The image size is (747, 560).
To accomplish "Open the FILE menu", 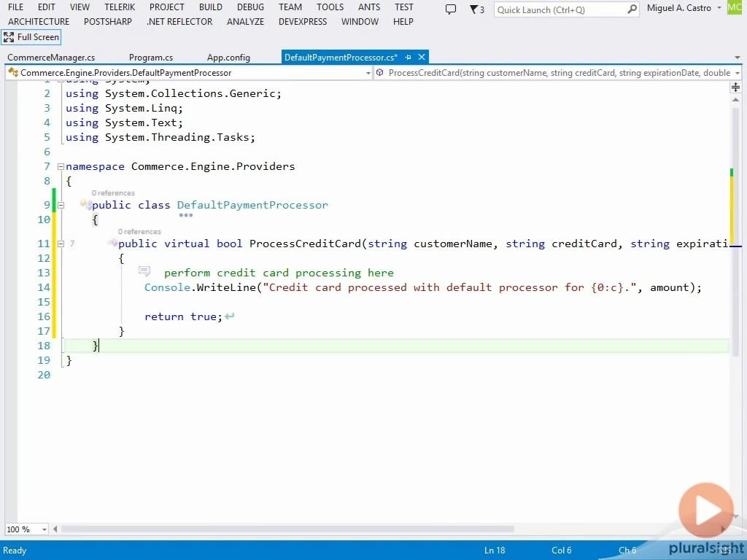I will (16, 7).
